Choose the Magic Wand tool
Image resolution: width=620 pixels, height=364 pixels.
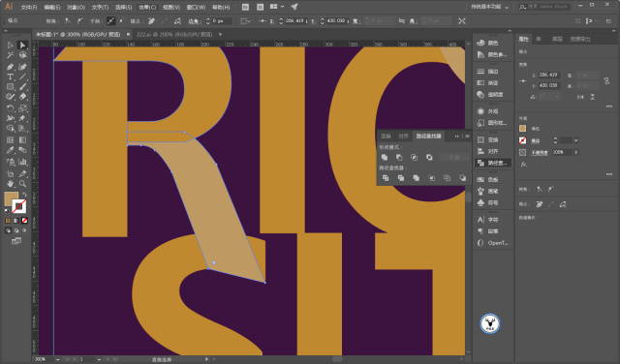(11, 55)
